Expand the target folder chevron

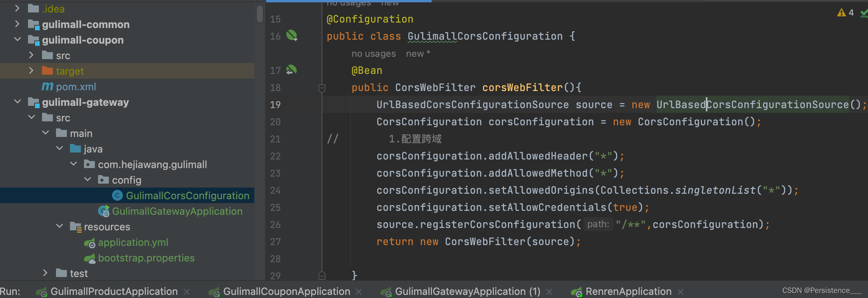pyautogui.click(x=31, y=70)
